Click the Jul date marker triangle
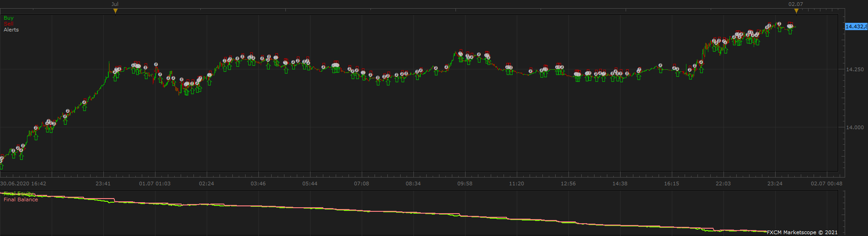 tap(115, 11)
